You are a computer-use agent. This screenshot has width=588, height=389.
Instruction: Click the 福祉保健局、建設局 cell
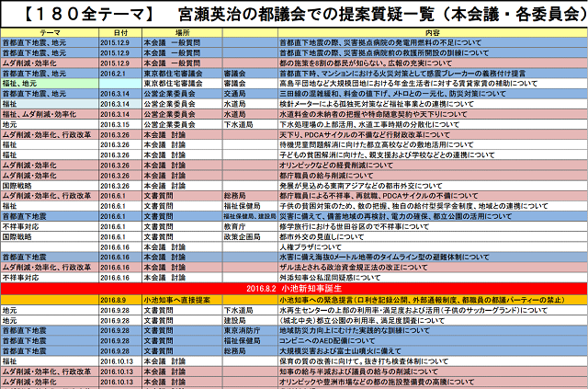[250, 216]
